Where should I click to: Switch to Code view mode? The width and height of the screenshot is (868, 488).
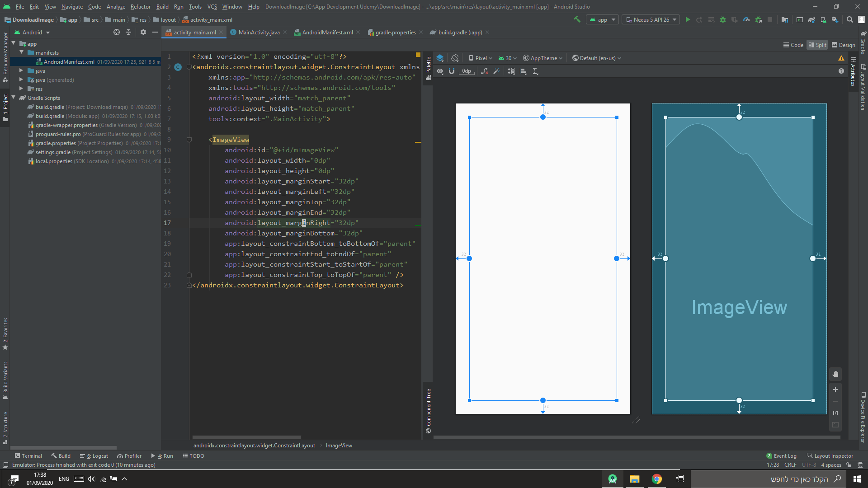793,45
